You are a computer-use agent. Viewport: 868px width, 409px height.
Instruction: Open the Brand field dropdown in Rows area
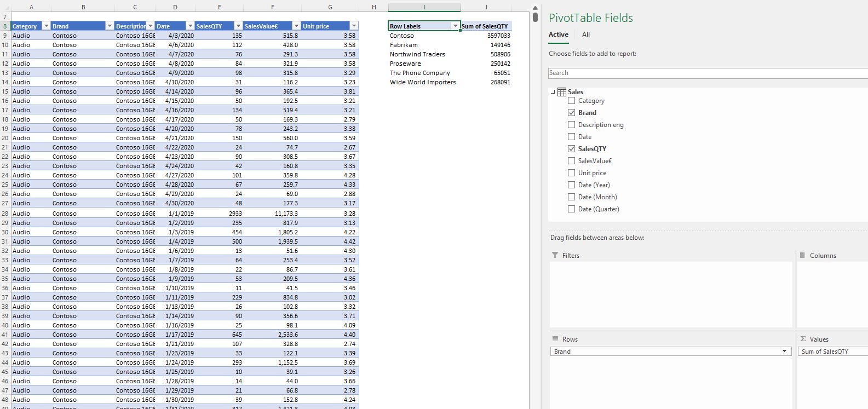point(784,352)
